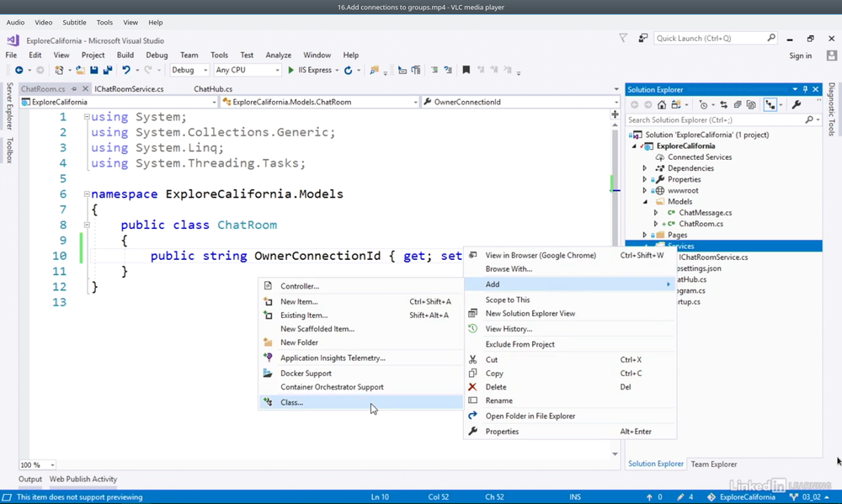Click Solution Explorer Properties wrench icon

coord(797,105)
